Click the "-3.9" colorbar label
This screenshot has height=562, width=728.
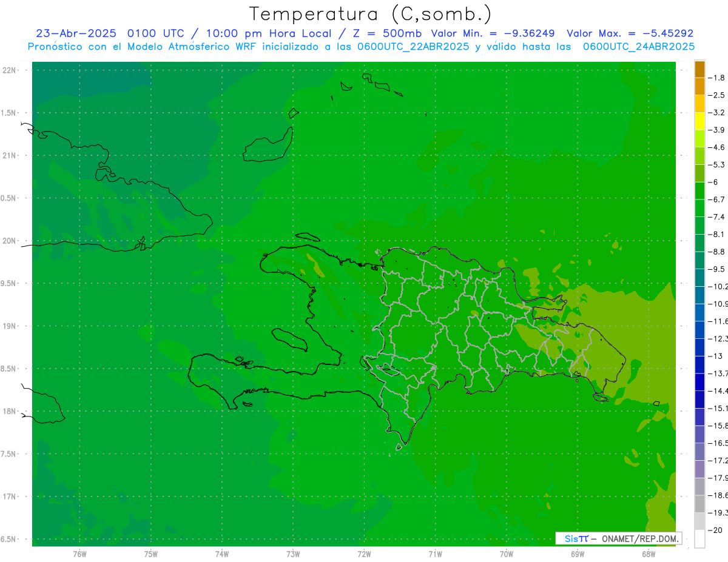click(x=718, y=130)
